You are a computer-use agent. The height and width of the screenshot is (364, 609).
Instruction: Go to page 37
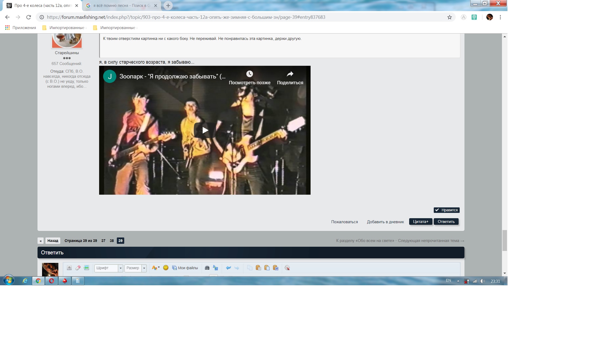(103, 241)
